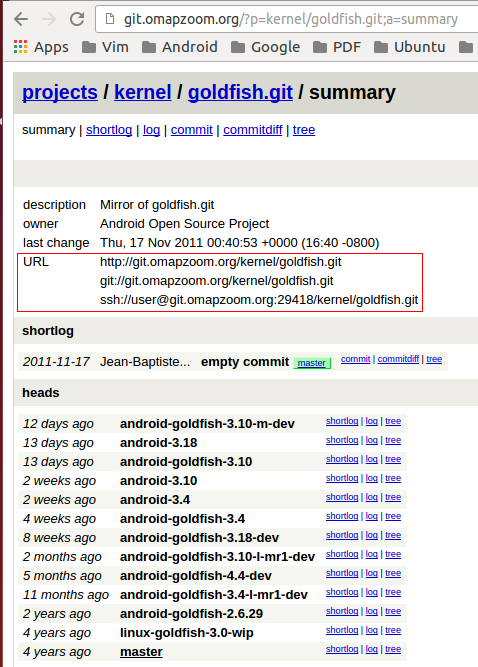Open the android-goldfish-3.18-dev head
Screen dimensions: 478x667
coord(199,538)
